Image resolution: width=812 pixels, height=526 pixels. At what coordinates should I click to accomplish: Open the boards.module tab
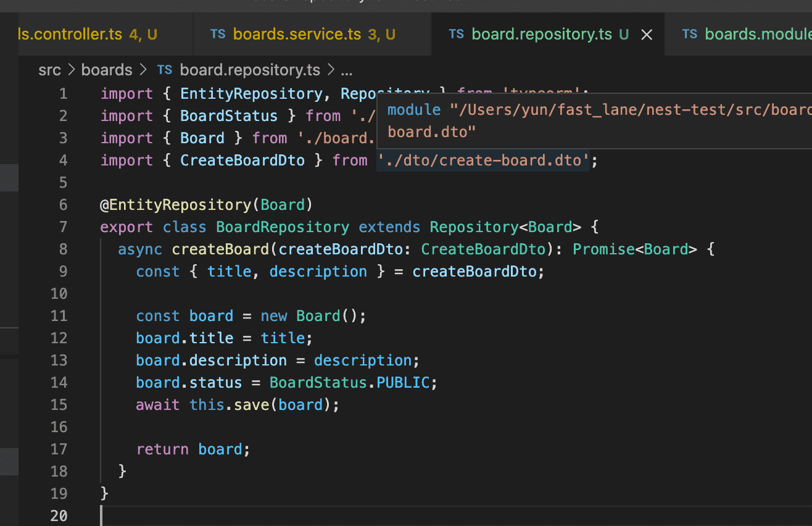coord(758,34)
